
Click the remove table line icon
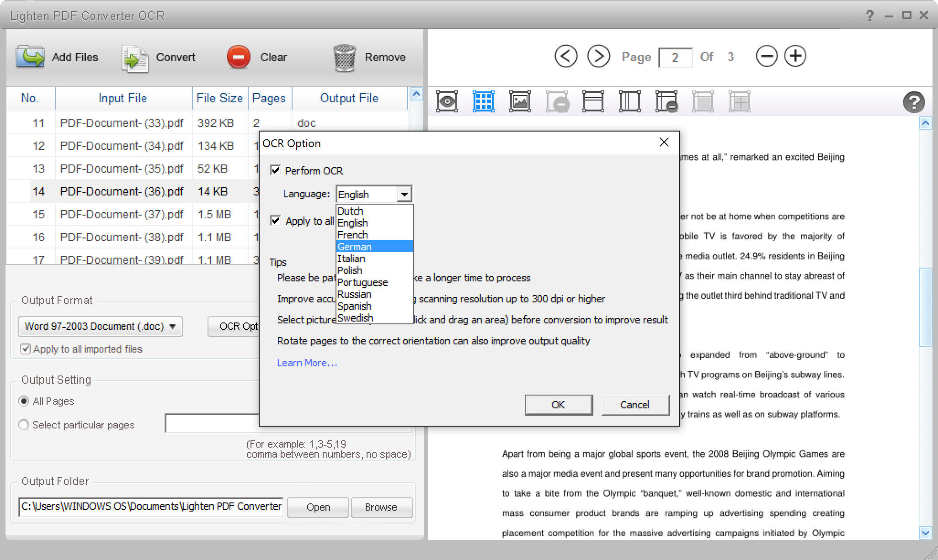coord(666,101)
